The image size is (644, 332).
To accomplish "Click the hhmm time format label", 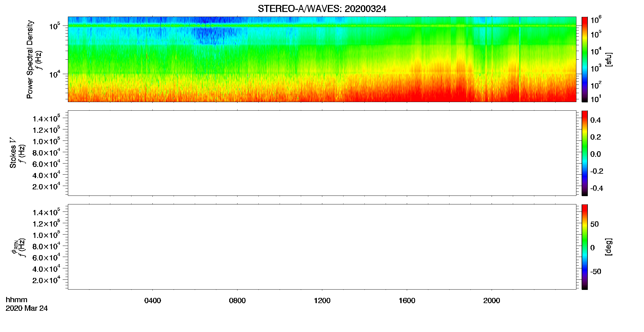I will (17, 300).
